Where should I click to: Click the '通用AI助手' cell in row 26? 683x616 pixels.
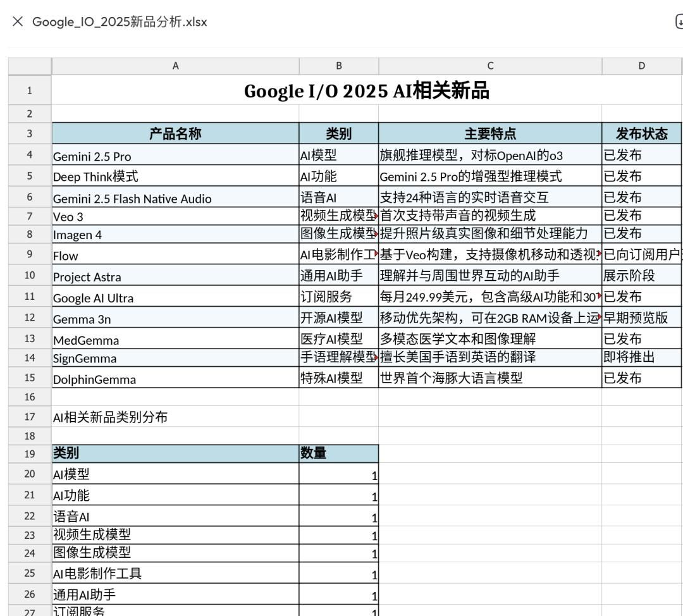(175, 594)
